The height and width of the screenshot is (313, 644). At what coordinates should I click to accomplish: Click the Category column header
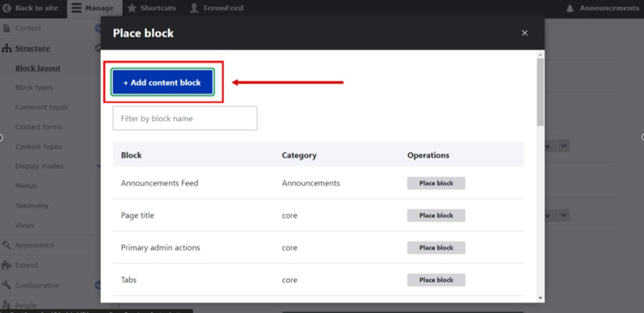[x=299, y=155]
